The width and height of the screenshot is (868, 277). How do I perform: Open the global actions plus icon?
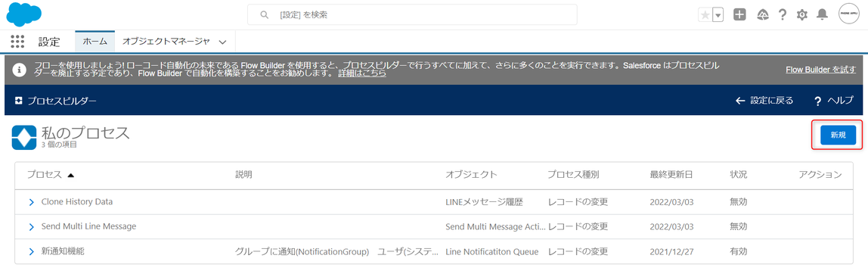(x=739, y=15)
